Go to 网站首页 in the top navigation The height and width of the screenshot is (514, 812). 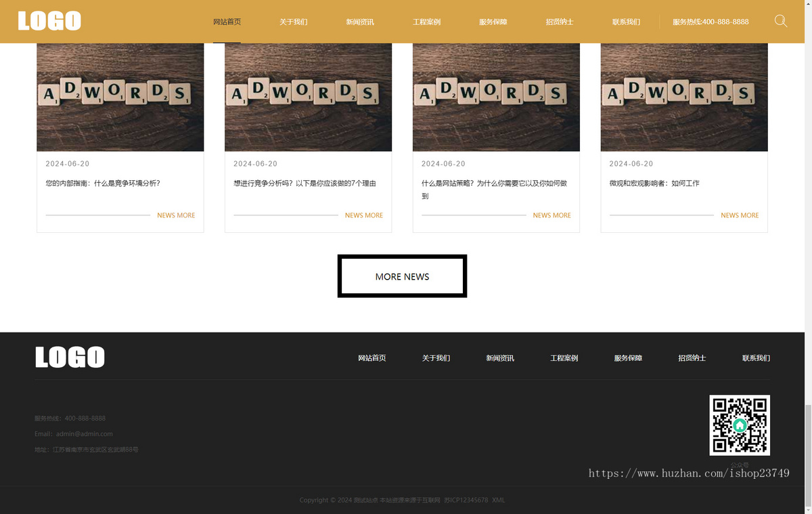[227, 22]
